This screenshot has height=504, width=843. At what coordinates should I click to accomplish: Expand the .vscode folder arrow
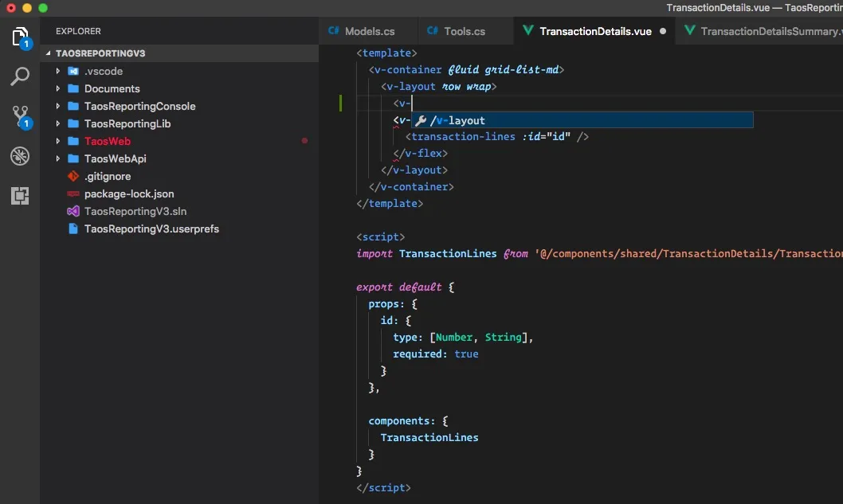[x=58, y=71]
